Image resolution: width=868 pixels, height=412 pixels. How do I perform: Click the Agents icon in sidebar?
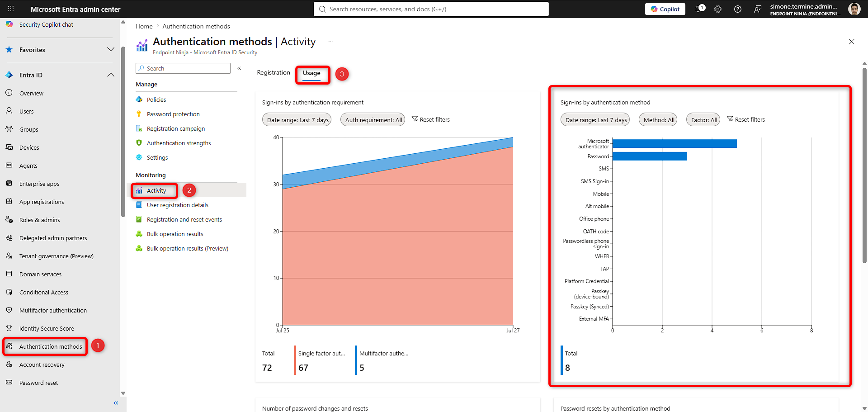pyautogui.click(x=9, y=165)
